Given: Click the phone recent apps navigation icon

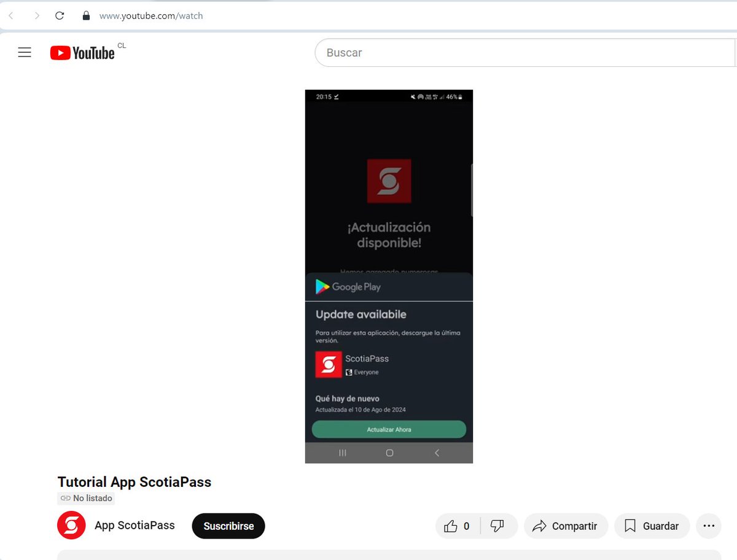Looking at the screenshot, I should tap(343, 453).
